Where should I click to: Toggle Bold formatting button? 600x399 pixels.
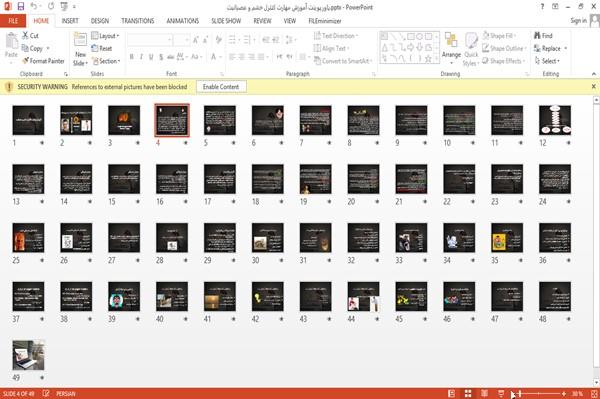132,57
